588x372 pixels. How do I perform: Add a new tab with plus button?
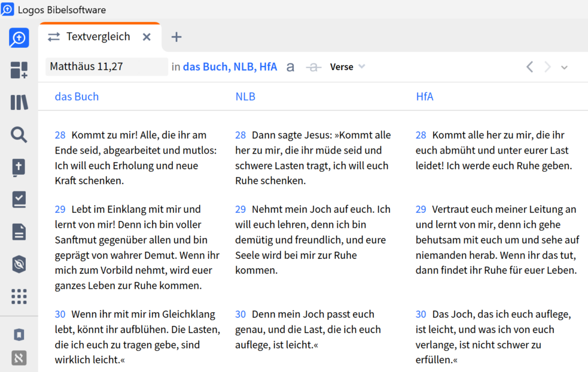(x=176, y=37)
